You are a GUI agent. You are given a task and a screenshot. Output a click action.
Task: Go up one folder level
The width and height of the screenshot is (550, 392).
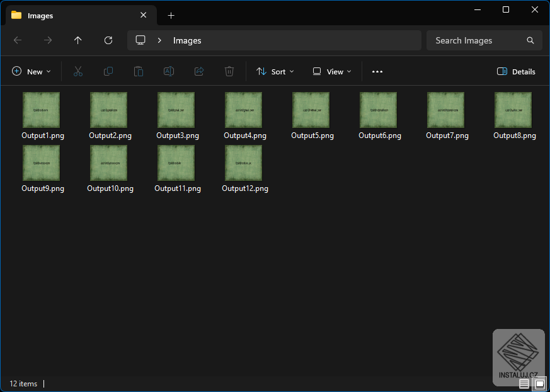(x=78, y=40)
